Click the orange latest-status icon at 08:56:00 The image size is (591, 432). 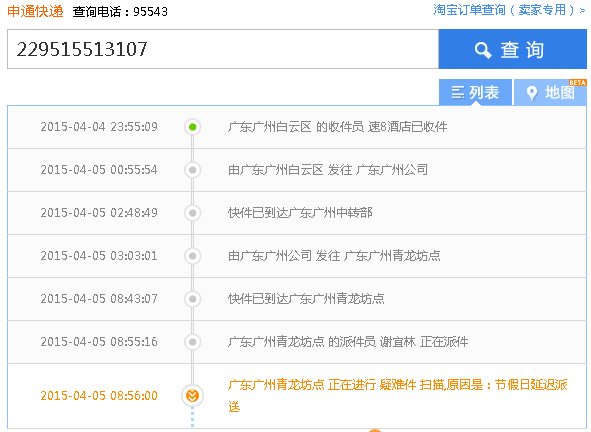(193, 396)
